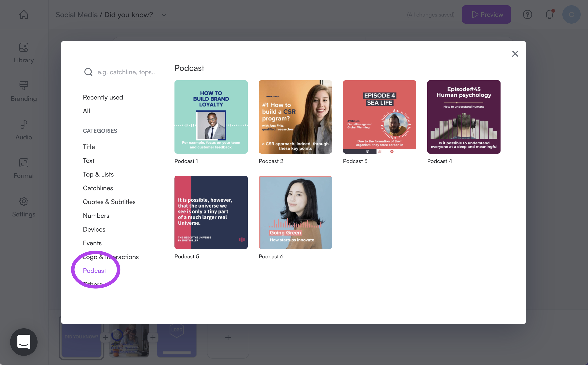The height and width of the screenshot is (365, 588).
Task: Open the help question mark icon
Action: [527, 14]
